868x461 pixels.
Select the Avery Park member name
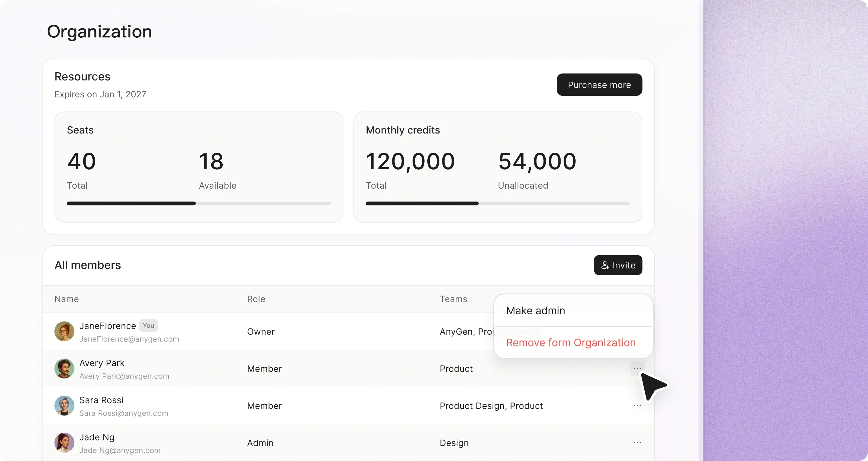[x=102, y=363]
